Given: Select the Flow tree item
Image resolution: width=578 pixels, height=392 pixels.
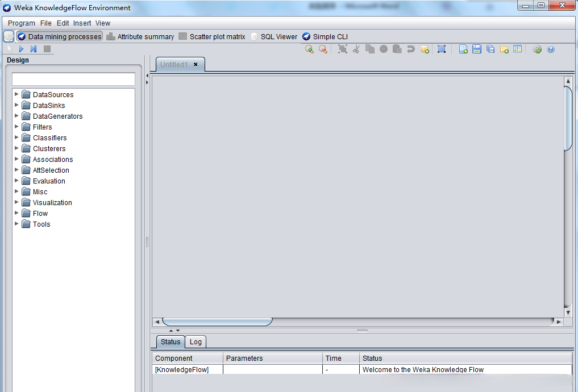Looking at the screenshot, I should coord(35,213).
